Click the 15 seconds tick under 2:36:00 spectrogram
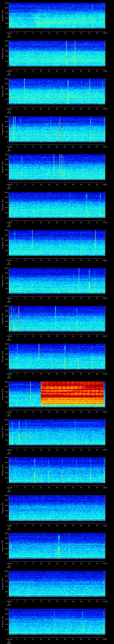This screenshot has height=644, width=114. pyautogui.click(x=33, y=223)
